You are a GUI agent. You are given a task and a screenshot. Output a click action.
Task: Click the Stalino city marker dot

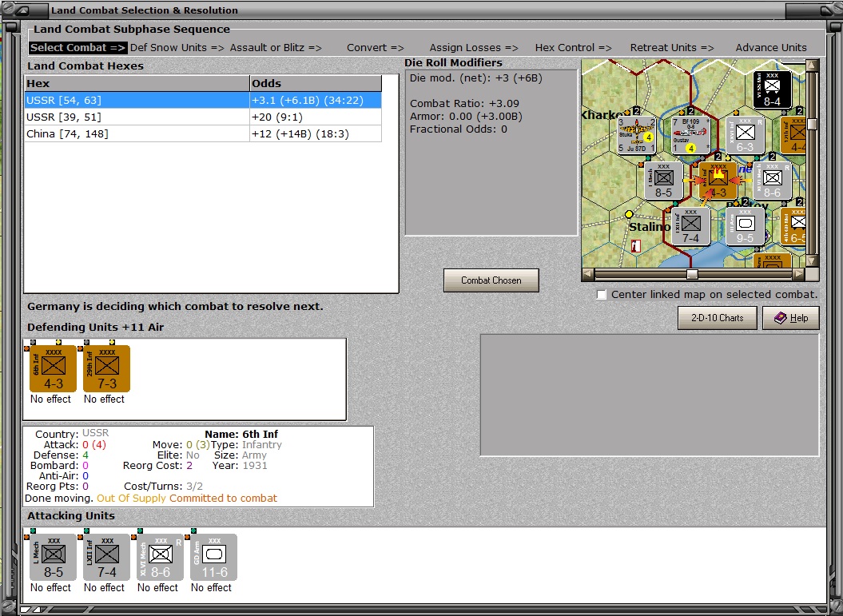[x=629, y=214]
